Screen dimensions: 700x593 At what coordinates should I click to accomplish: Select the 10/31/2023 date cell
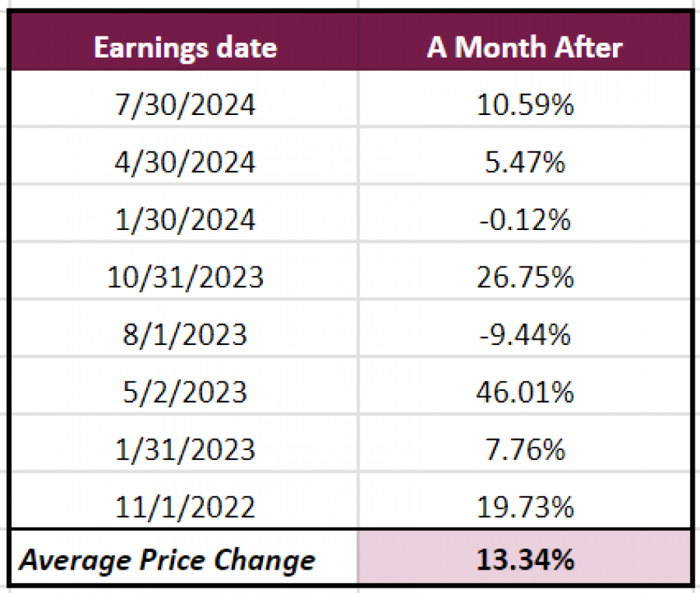click(185, 277)
